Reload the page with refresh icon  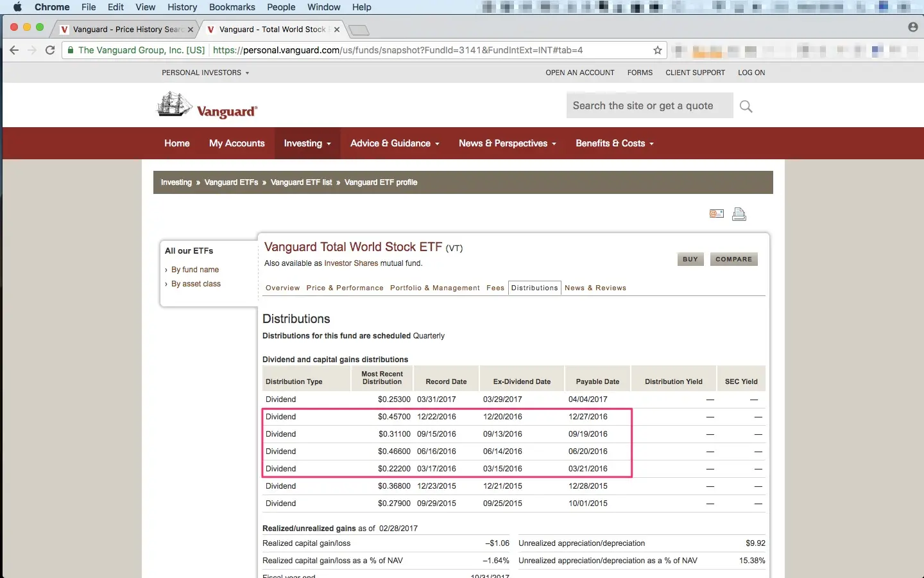[49, 50]
